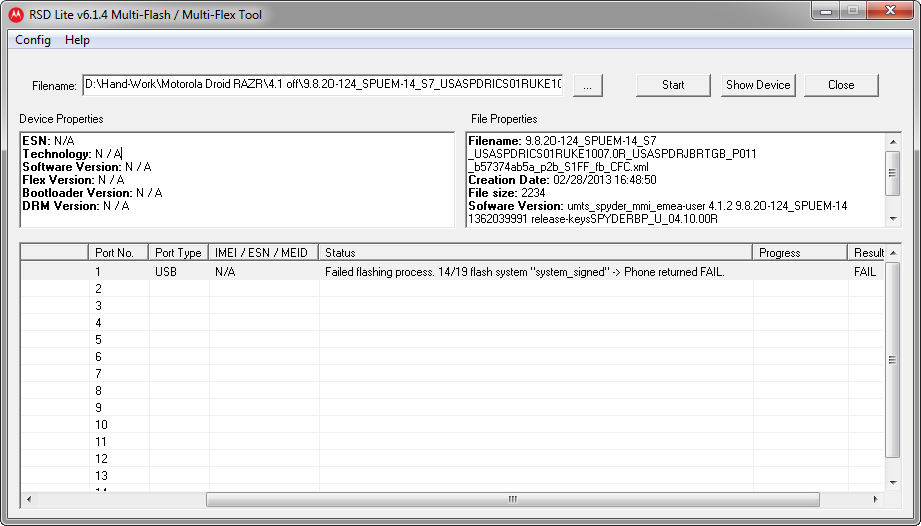Click the "Flex Version" line in Device Properties

click(x=73, y=180)
